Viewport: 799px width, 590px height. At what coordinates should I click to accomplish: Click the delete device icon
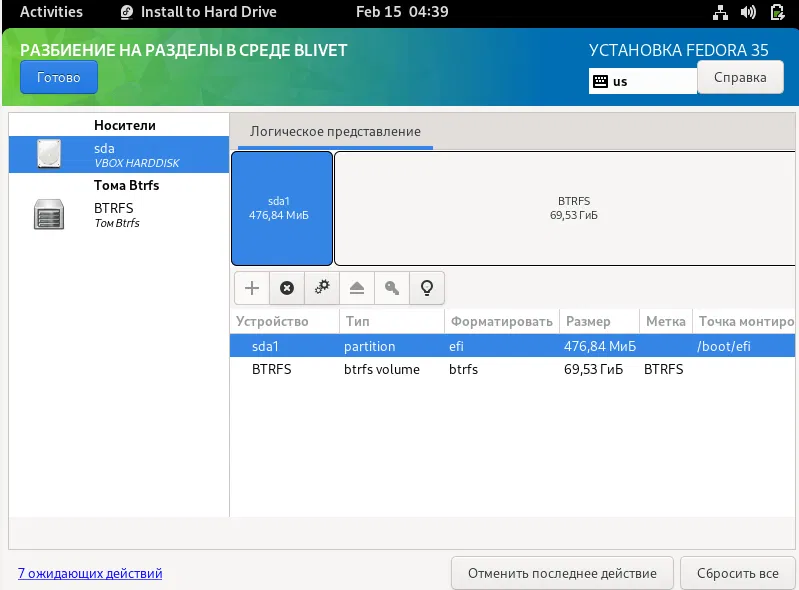pos(287,288)
